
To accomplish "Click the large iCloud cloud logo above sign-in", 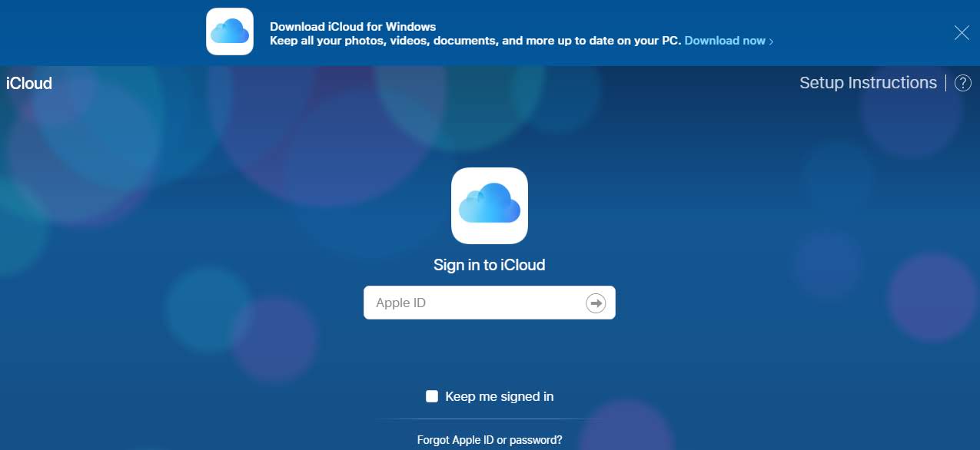I will [490, 206].
